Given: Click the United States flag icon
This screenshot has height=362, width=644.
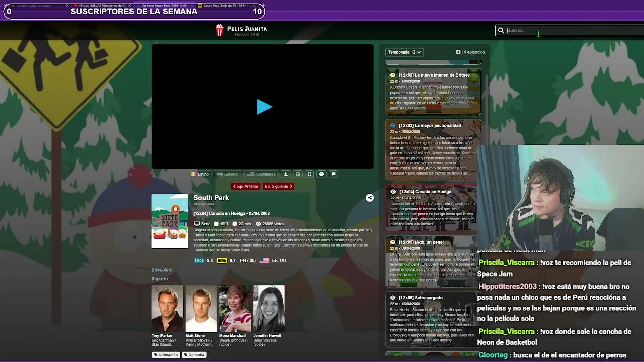Looking at the screenshot, I should click(264, 261).
